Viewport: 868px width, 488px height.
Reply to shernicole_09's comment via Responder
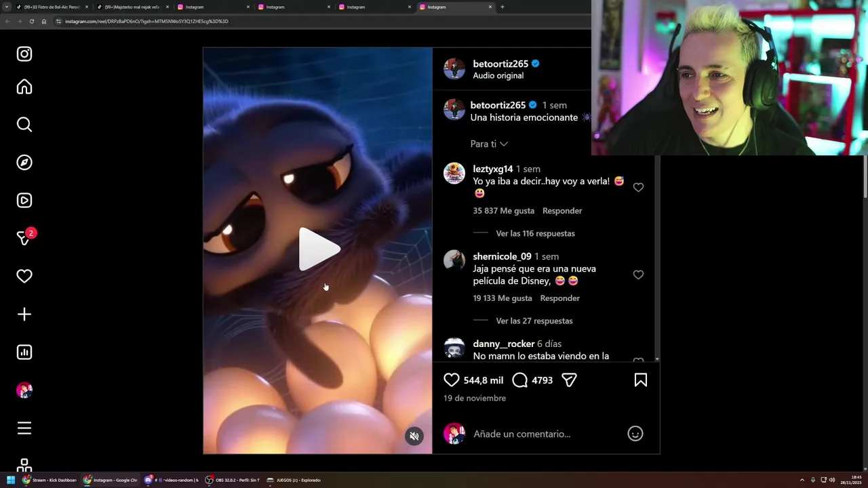click(x=559, y=298)
